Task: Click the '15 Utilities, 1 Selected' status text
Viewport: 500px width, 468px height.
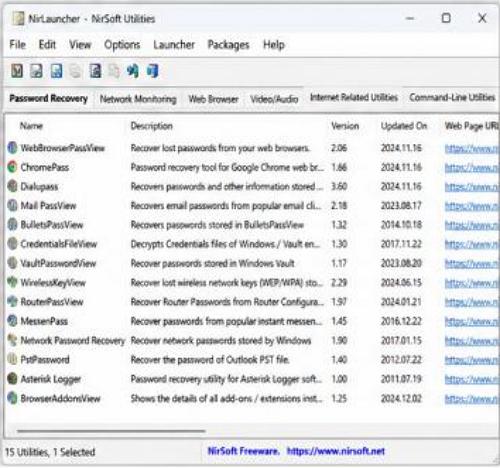Action: pos(50,452)
